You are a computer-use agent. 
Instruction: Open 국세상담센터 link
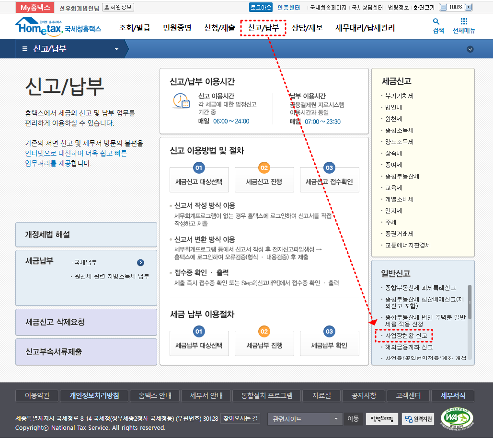tap(367, 8)
